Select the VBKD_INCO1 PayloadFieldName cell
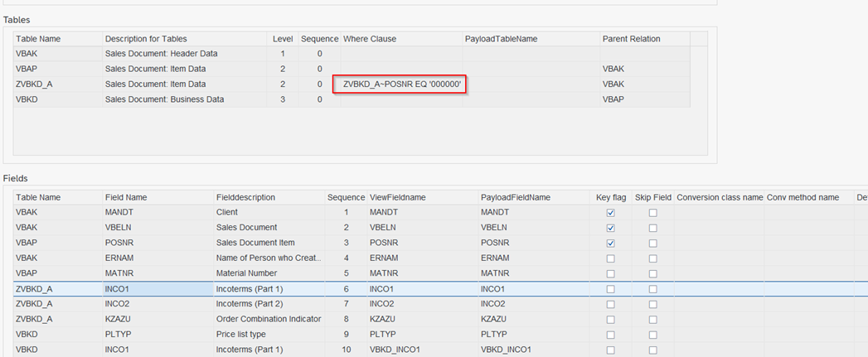The height and width of the screenshot is (357, 868). [x=506, y=350]
